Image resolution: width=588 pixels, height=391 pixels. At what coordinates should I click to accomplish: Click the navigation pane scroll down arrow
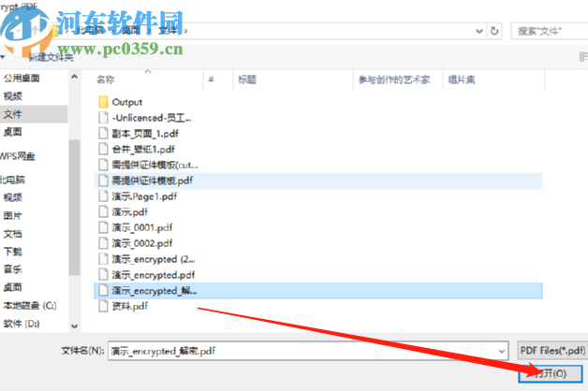click(74, 326)
